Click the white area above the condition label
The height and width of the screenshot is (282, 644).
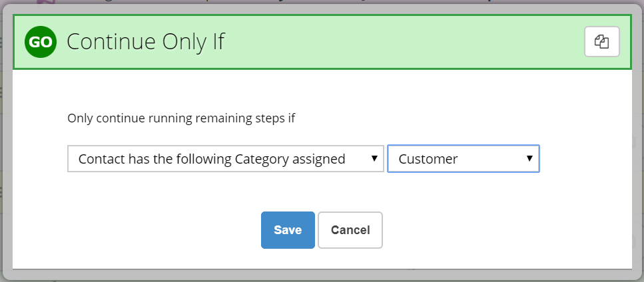click(x=322, y=90)
